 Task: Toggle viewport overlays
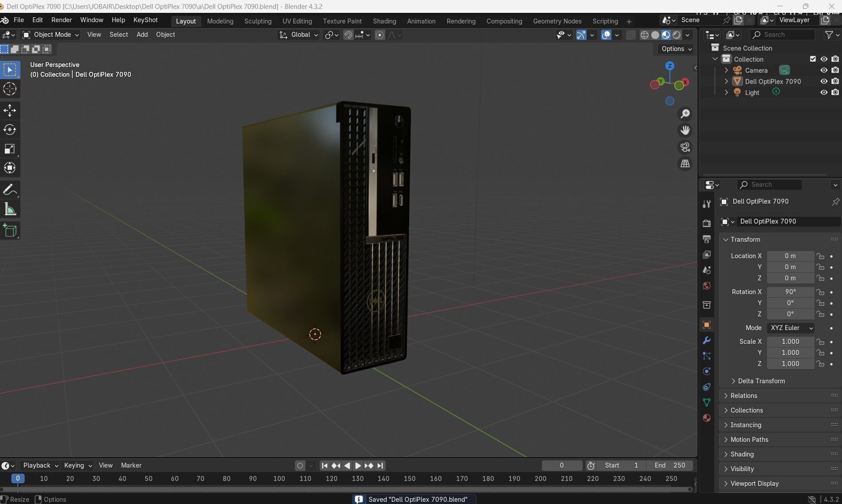(x=606, y=35)
